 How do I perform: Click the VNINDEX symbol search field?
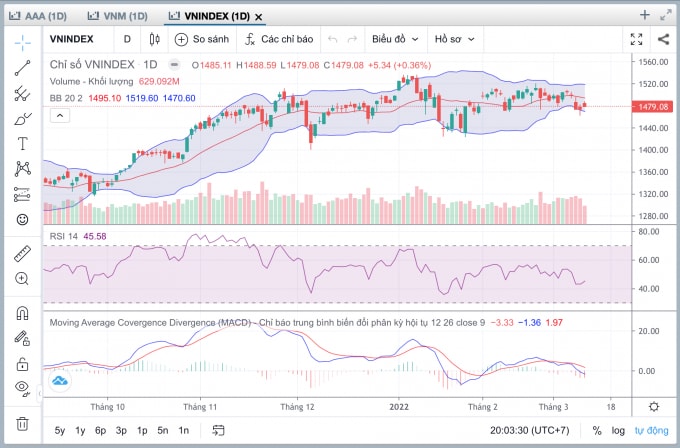tap(72, 39)
